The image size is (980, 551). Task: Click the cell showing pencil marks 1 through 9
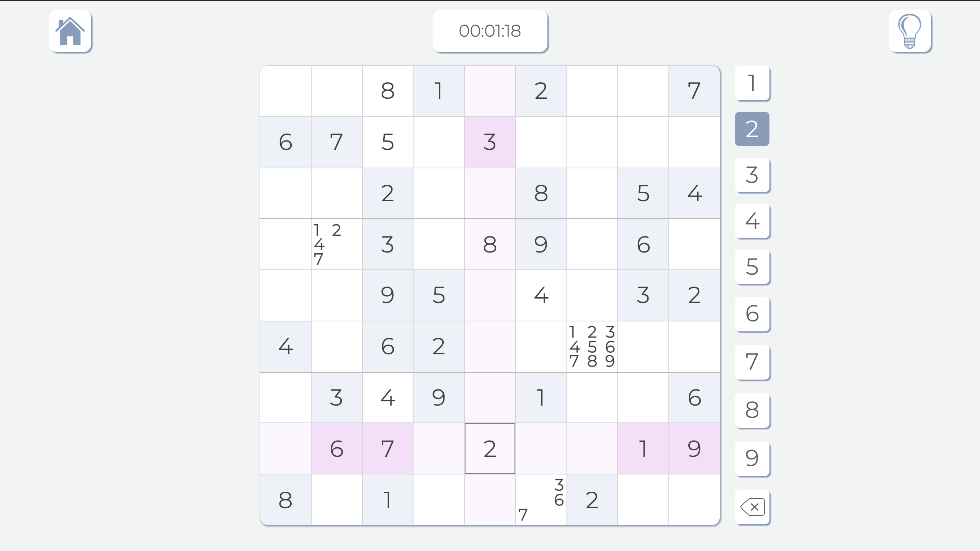click(x=592, y=346)
